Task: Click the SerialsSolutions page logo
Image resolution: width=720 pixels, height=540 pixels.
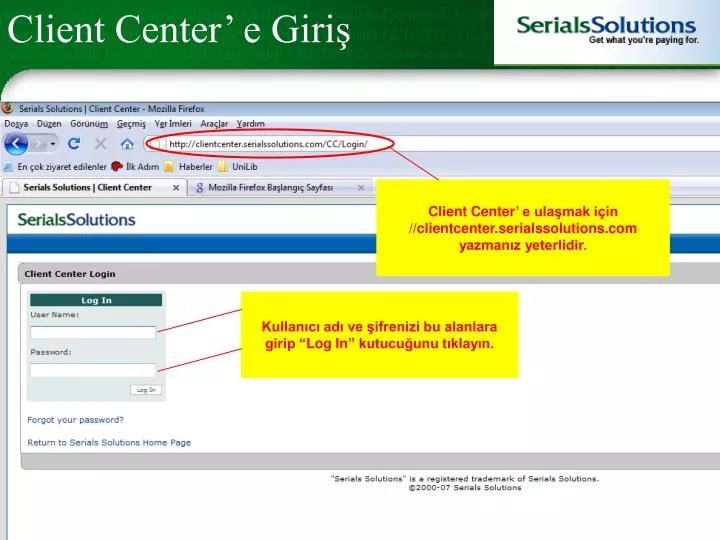Action: click(77, 219)
